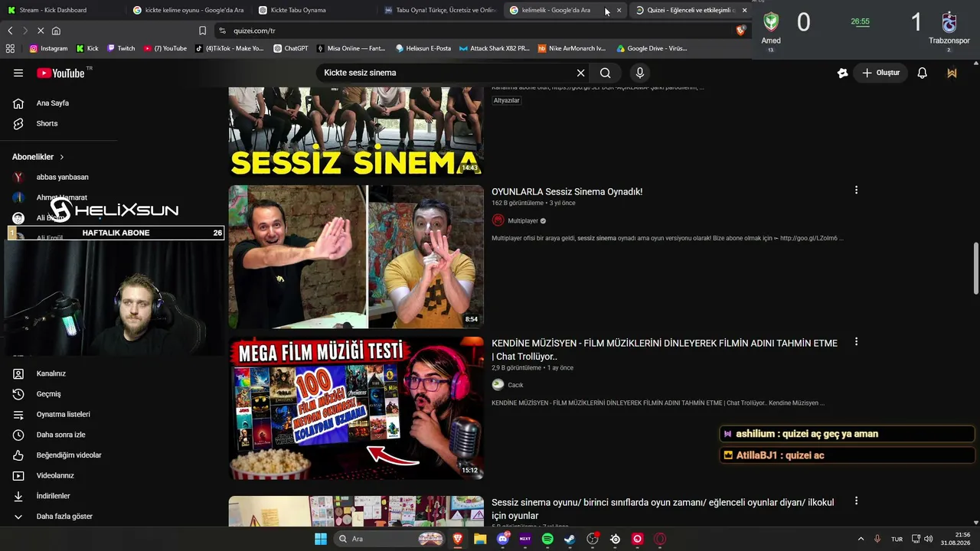The width and height of the screenshot is (980, 551).
Task: Open title link OYUNLARLA Sessiz Sinema Oynadık!
Action: coord(567,192)
